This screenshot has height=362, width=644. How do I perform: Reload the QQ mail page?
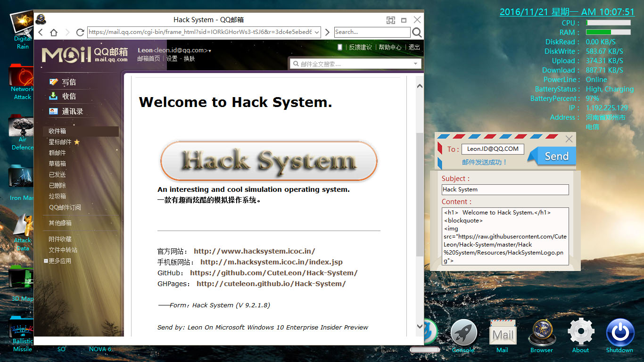coord(80,32)
